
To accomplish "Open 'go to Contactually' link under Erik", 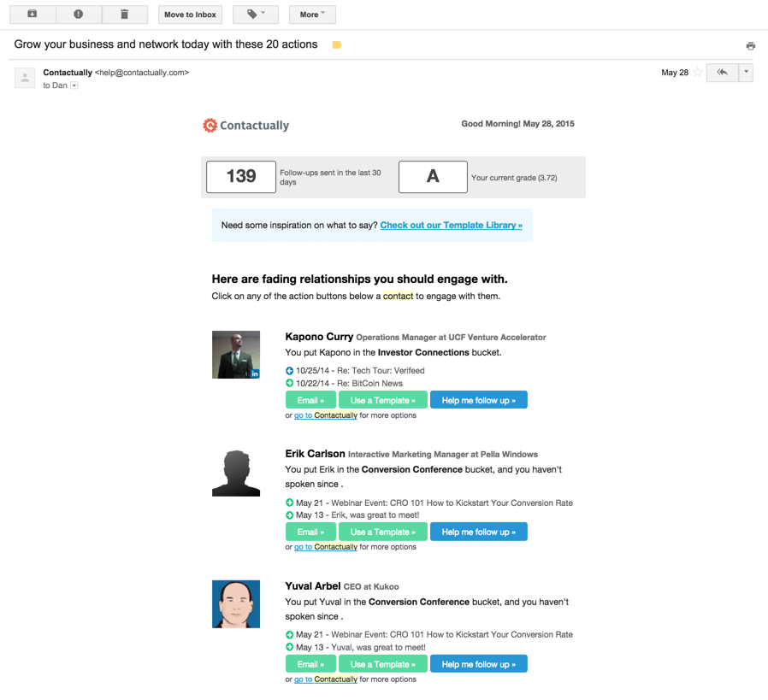I will (326, 547).
